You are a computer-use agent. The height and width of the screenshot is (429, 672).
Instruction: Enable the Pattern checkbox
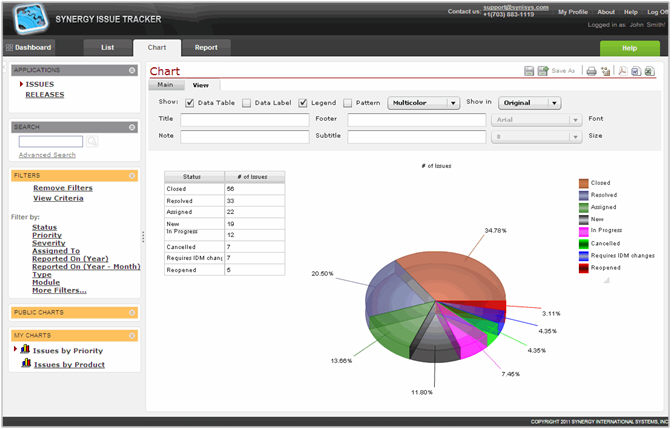coord(348,103)
